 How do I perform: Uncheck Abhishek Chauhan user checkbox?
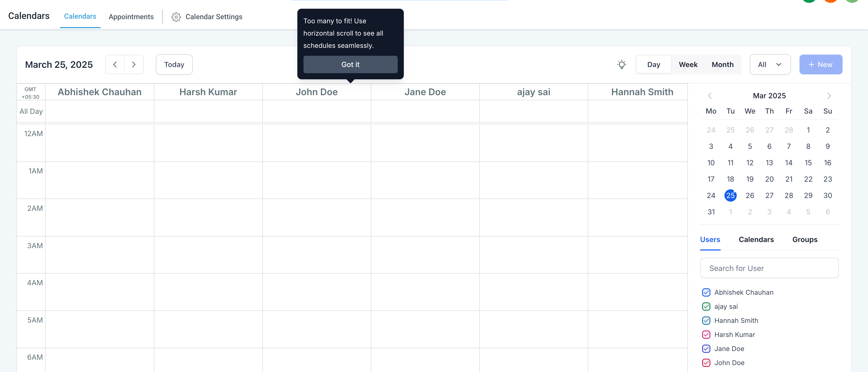coord(706,292)
